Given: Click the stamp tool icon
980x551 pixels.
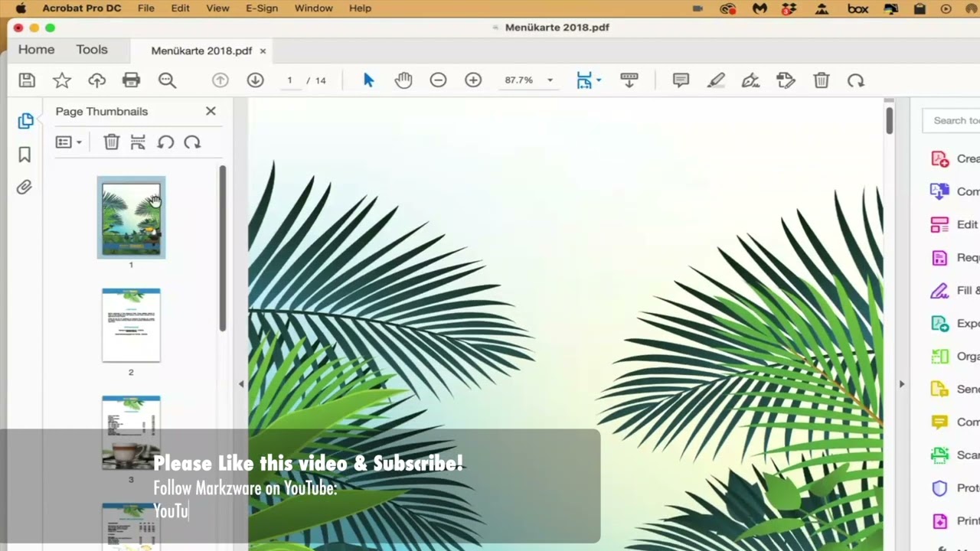Looking at the screenshot, I should click(786, 80).
